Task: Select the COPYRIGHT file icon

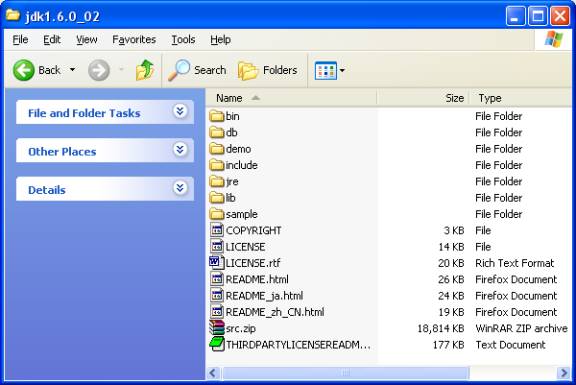Action: coord(217,230)
